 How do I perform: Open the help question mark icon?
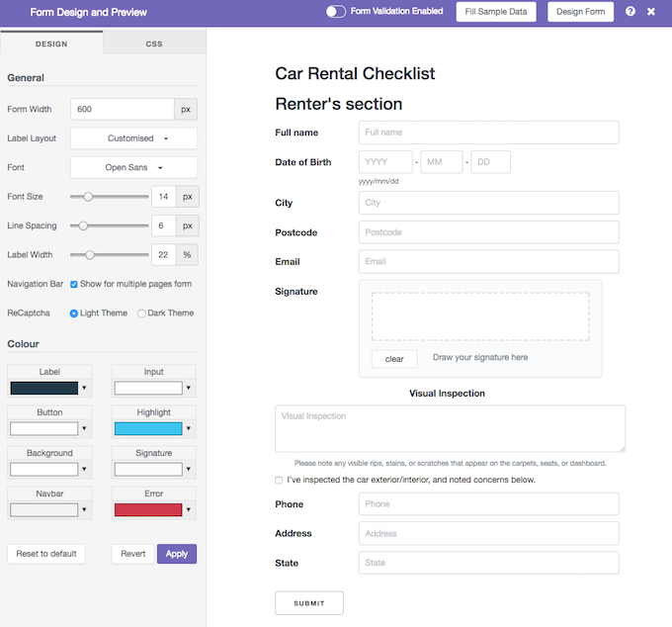point(630,12)
